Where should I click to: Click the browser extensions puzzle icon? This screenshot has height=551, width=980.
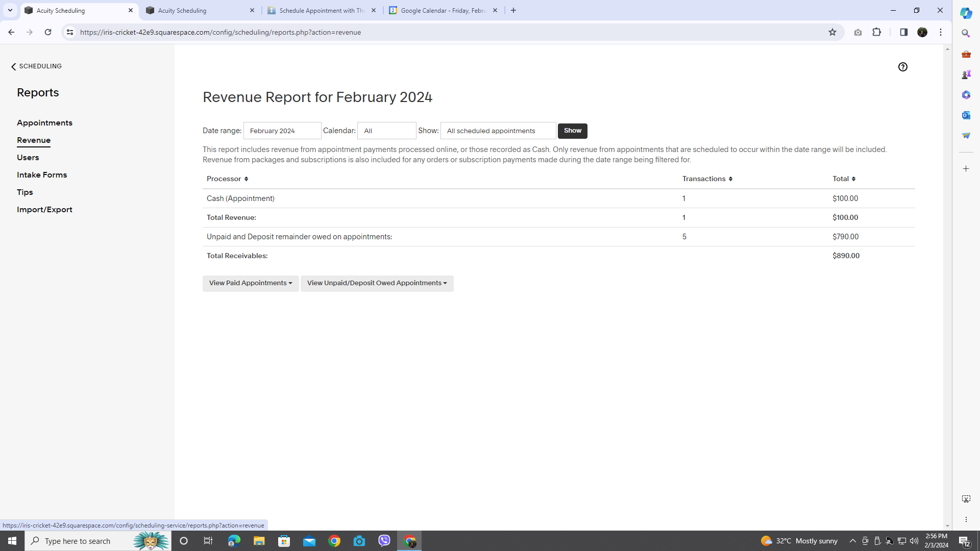876,32
